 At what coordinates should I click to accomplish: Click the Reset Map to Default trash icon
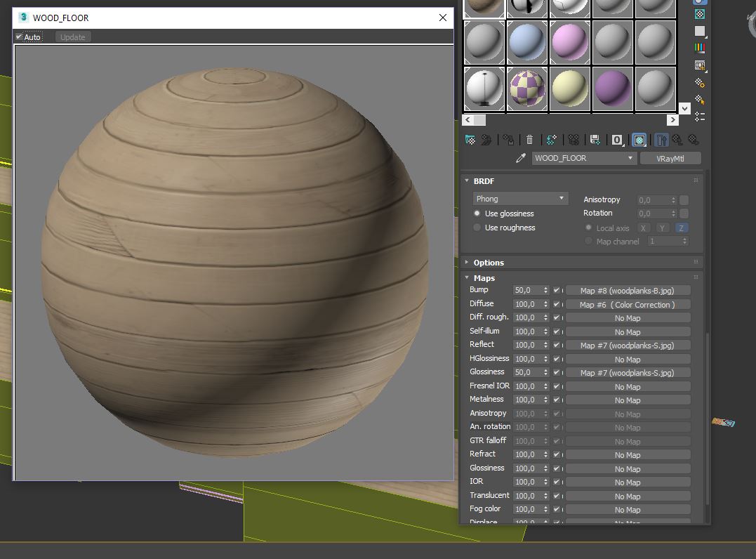[x=529, y=139]
